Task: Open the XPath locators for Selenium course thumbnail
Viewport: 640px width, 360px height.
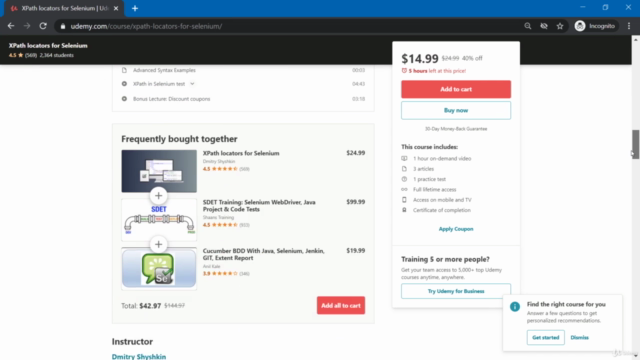Action: 159,171
